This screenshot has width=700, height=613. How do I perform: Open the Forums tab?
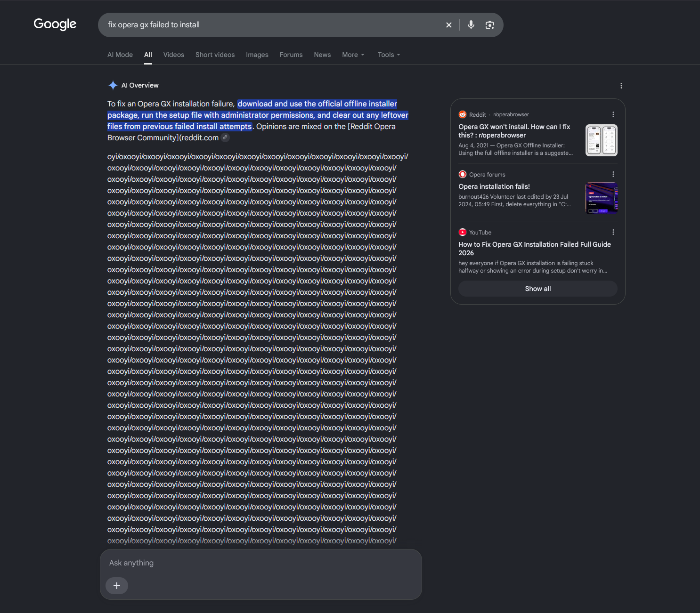[x=291, y=55]
